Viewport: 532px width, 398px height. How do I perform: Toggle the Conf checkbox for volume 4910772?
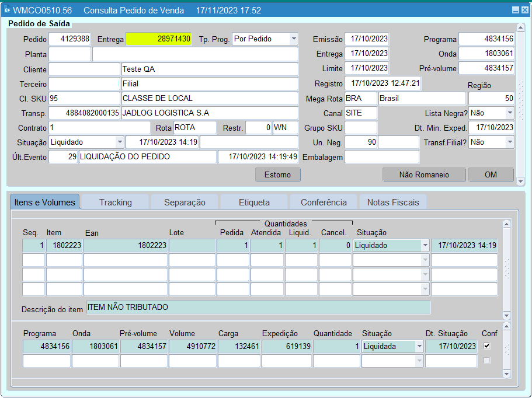click(486, 346)
